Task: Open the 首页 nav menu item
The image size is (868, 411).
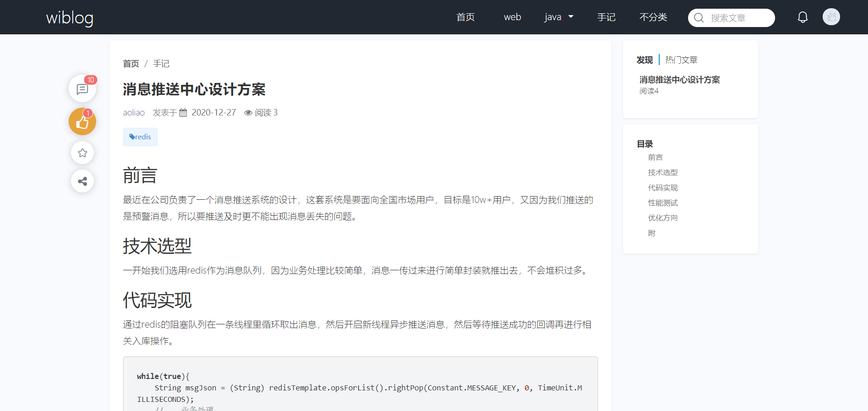Action: click(x=466, y=17)
